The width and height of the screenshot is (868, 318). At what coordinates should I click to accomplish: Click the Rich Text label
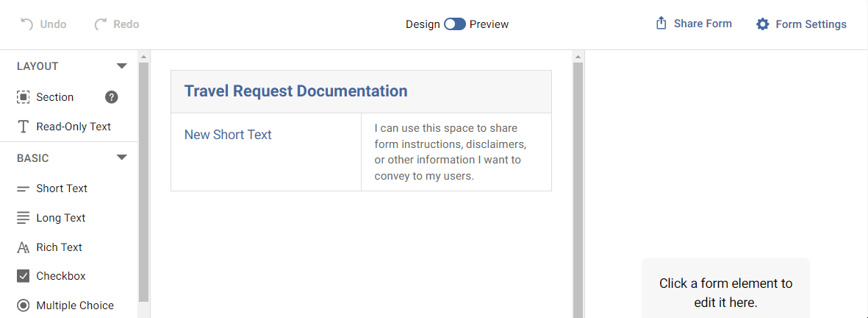(x=60, y=247)
